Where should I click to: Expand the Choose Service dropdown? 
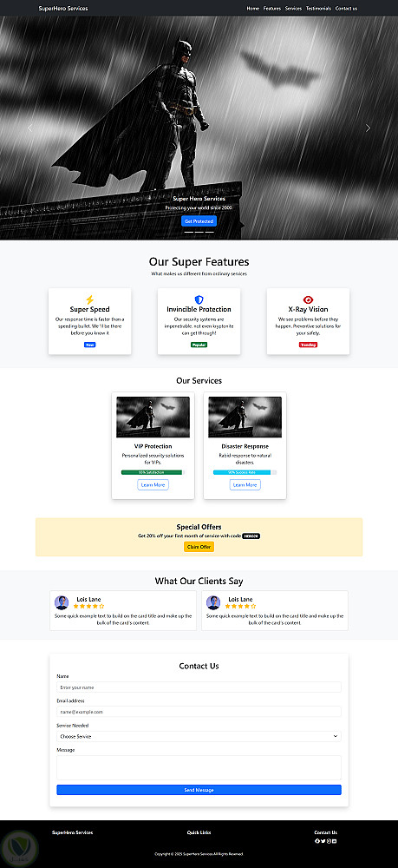coord(199,736)
